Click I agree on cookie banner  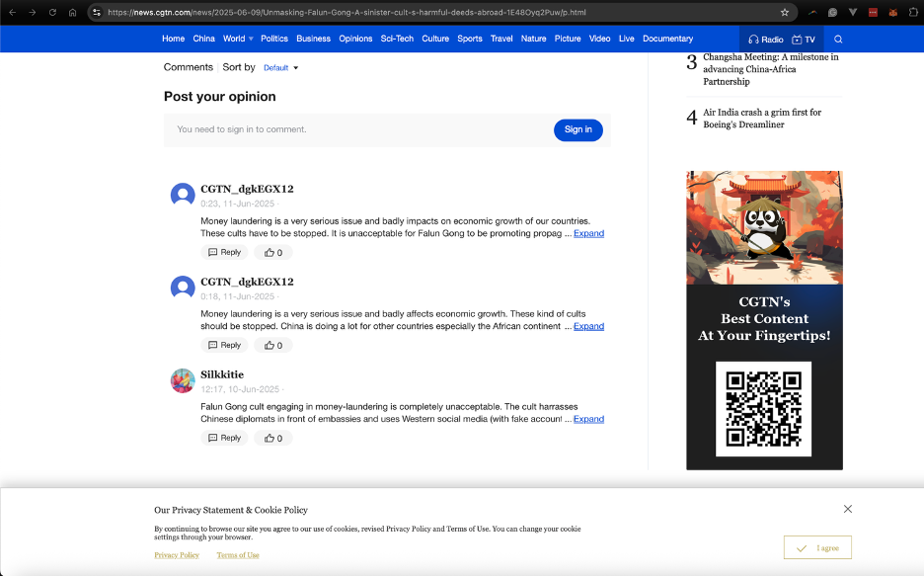pyautogui.click(x=817, y=547)
